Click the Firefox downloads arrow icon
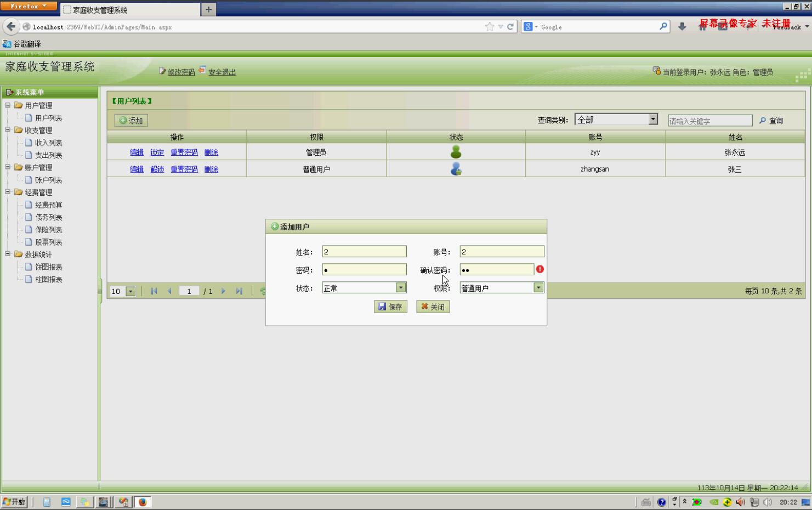This screenshot has height=510, width=812. pos(682,26)
